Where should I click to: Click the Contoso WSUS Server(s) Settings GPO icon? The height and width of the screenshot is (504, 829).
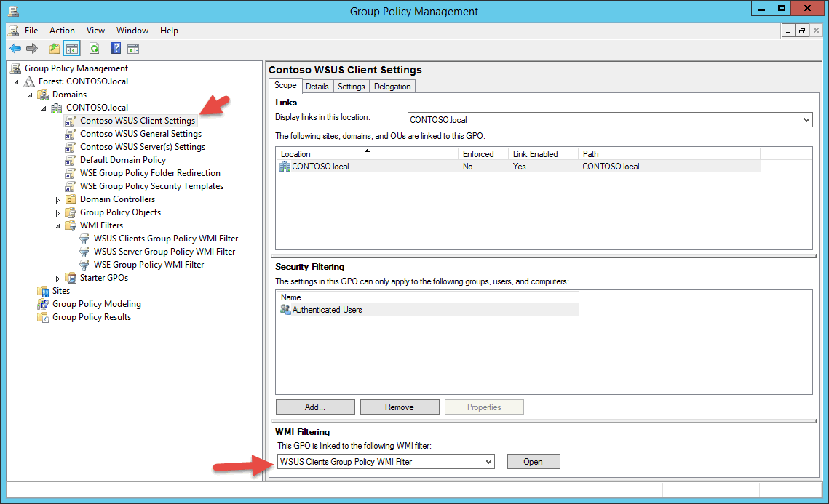[x=71, y=147]
